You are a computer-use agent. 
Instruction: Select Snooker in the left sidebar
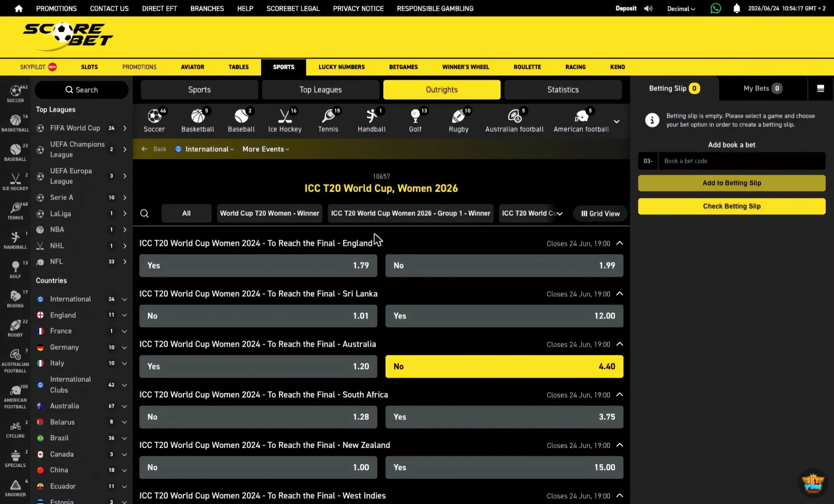(15, 488)
